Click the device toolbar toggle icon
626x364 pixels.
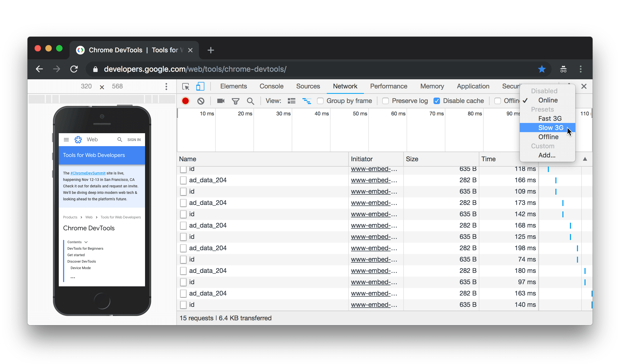200,86
